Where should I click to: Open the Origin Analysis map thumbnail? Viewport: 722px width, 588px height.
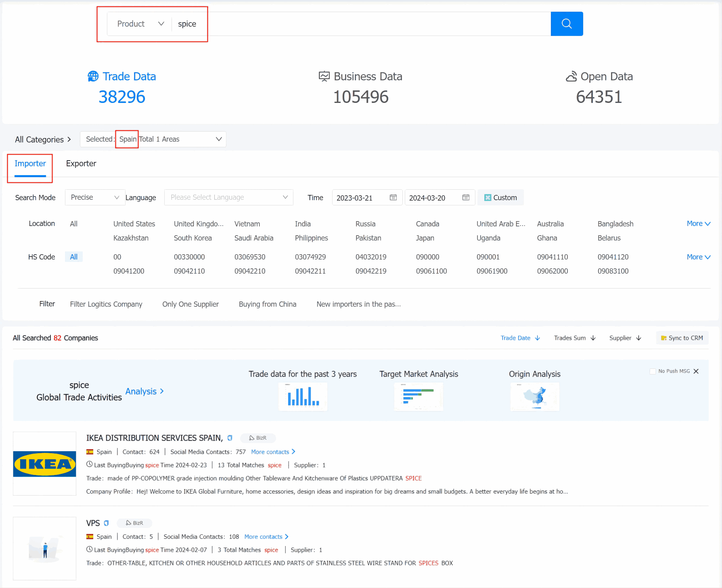point(534,396)
